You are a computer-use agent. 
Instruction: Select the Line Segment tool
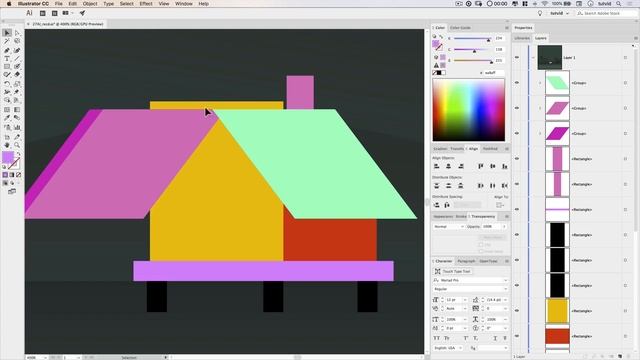coord(17,59)
